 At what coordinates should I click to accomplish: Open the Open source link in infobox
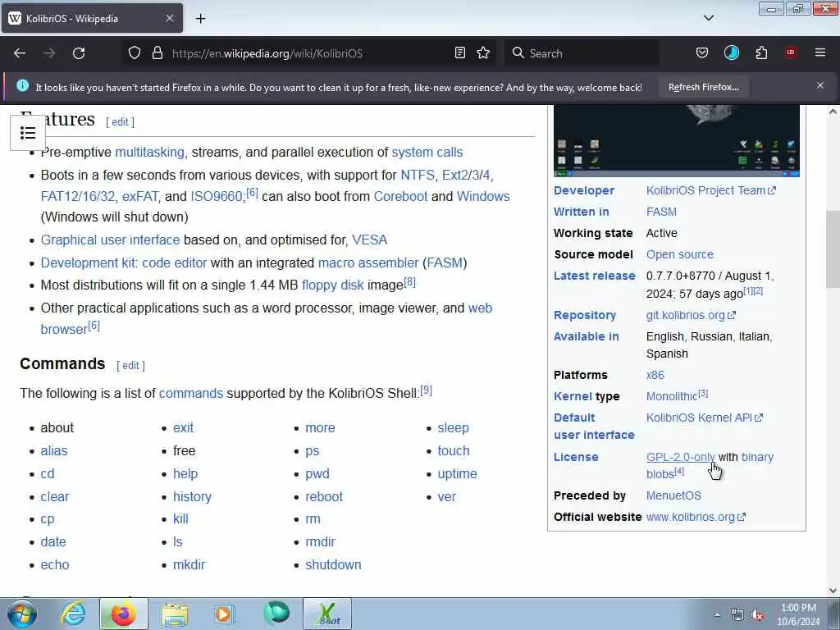(x=680, y=254)
